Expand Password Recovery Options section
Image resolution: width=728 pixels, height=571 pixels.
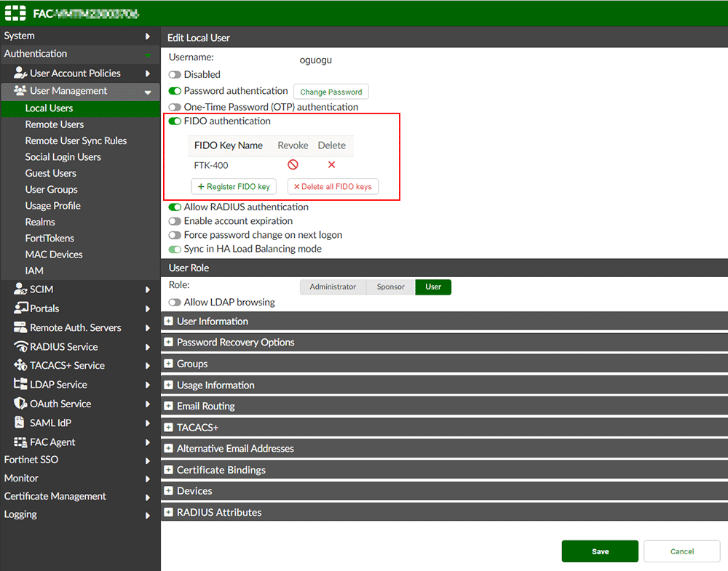point(169,342)
